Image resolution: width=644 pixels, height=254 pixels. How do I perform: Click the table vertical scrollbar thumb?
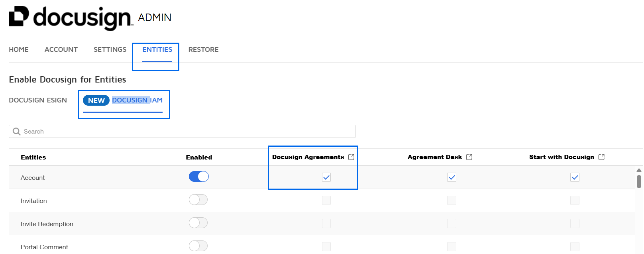639,181
